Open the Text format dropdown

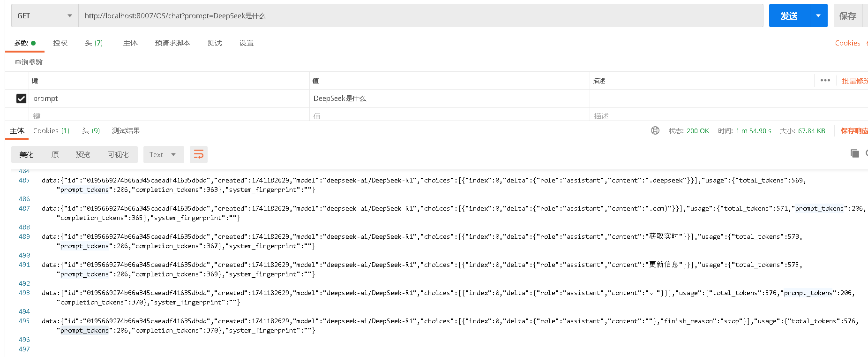point(163,154)
